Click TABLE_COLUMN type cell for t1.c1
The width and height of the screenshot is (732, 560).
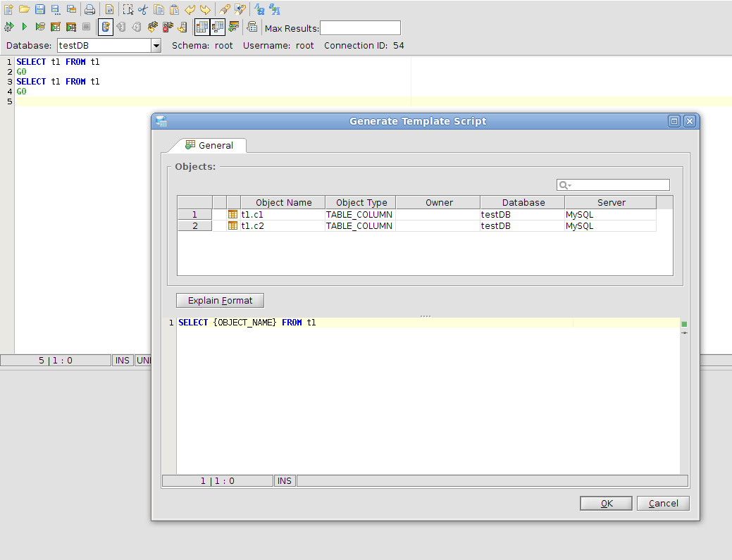coord(361,215)
